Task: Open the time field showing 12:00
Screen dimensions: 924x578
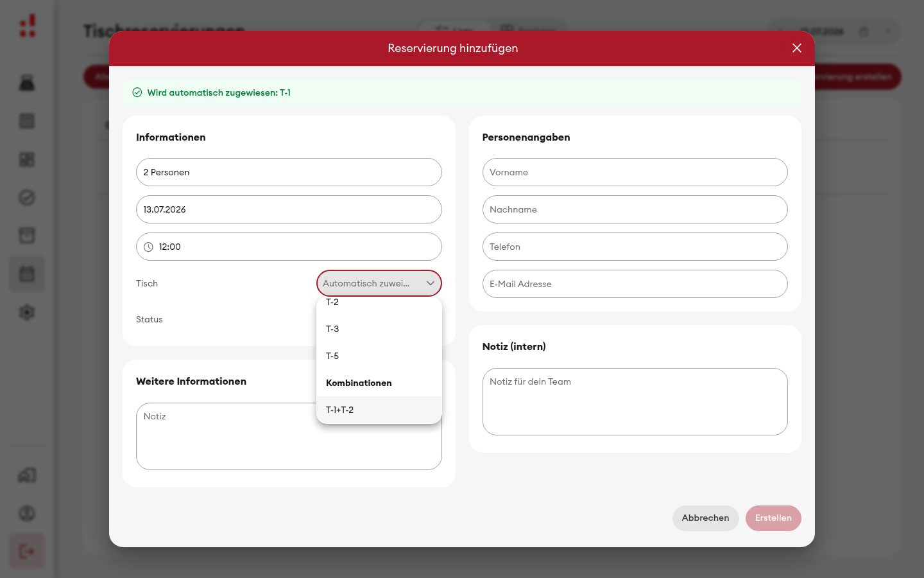Action: point(289,247)
